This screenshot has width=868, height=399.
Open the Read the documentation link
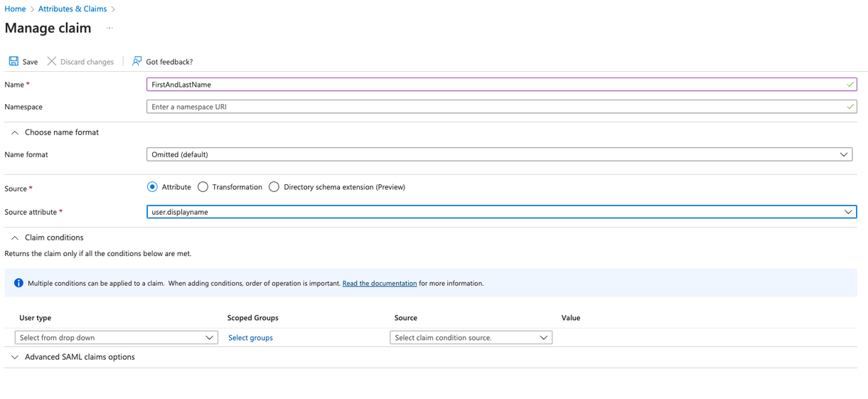coord(380,283)
